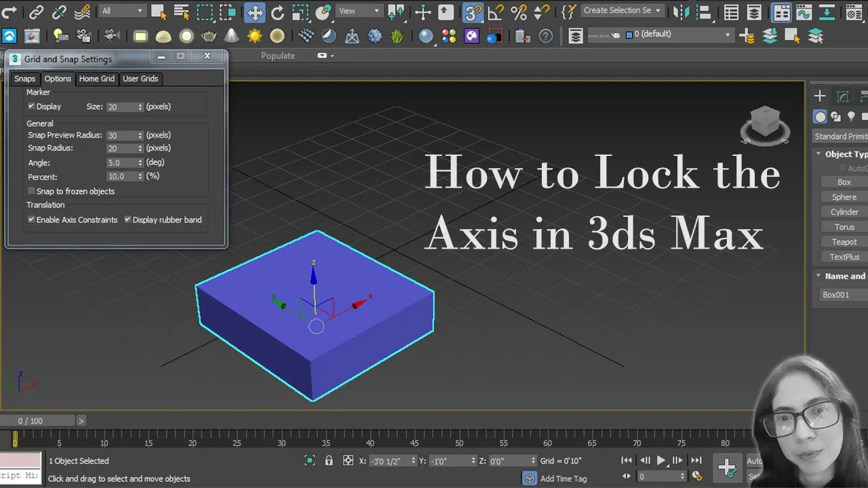
Task: Activate the Select and Rotate tool
Action: [277, 12]
